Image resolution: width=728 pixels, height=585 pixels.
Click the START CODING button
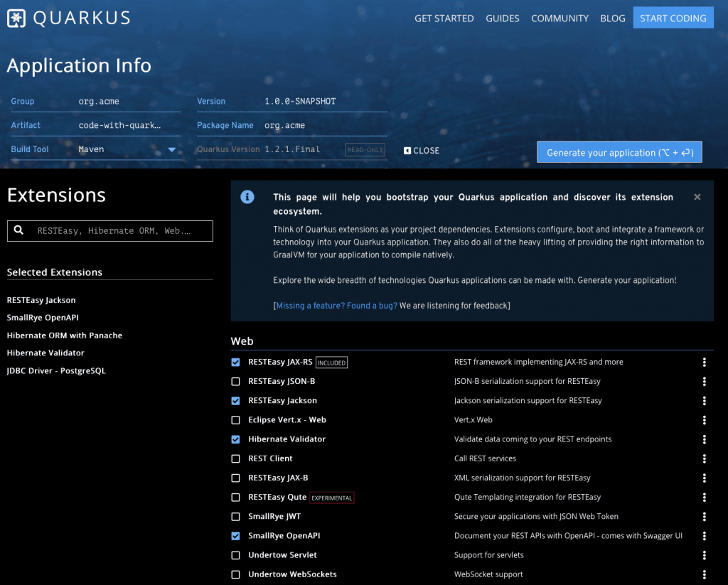673,18
